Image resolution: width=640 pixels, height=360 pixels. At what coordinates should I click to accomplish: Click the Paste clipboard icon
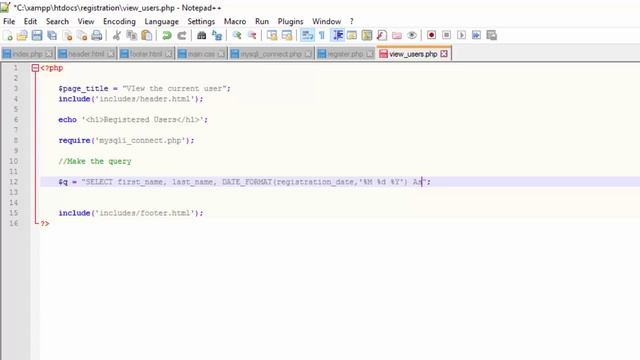pyautogui.click(x=147, y=36)
